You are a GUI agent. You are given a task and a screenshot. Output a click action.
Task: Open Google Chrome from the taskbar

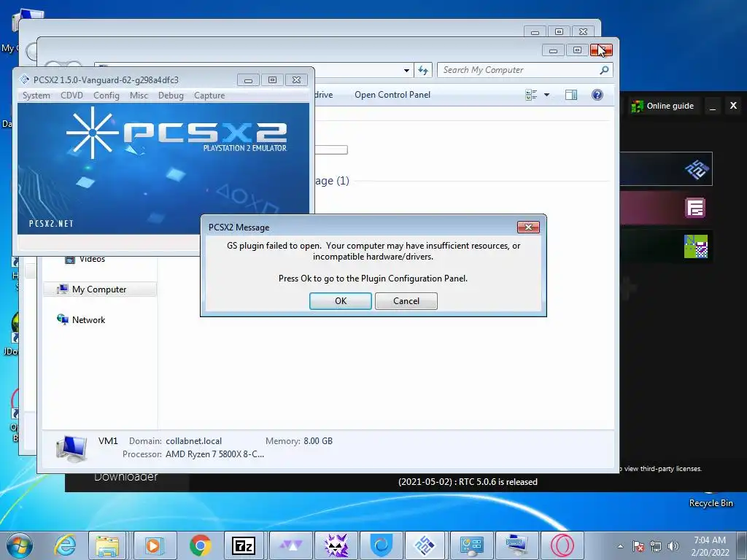200,545
